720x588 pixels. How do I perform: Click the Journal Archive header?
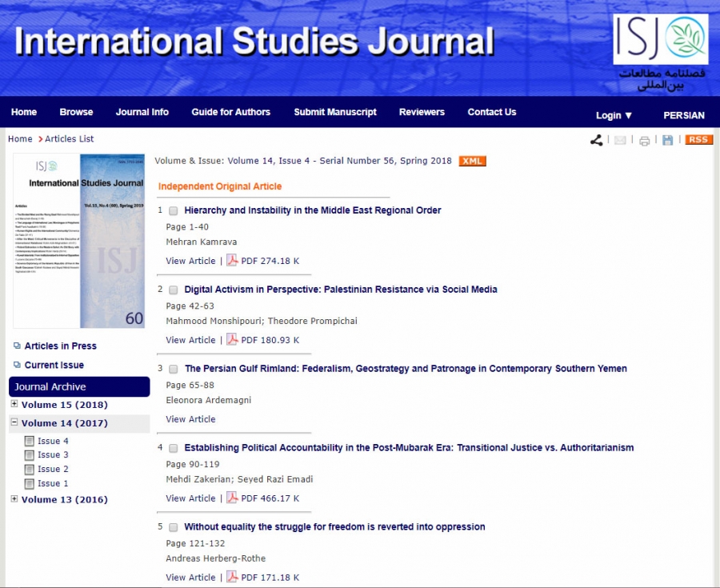click(x=79, y=386)
